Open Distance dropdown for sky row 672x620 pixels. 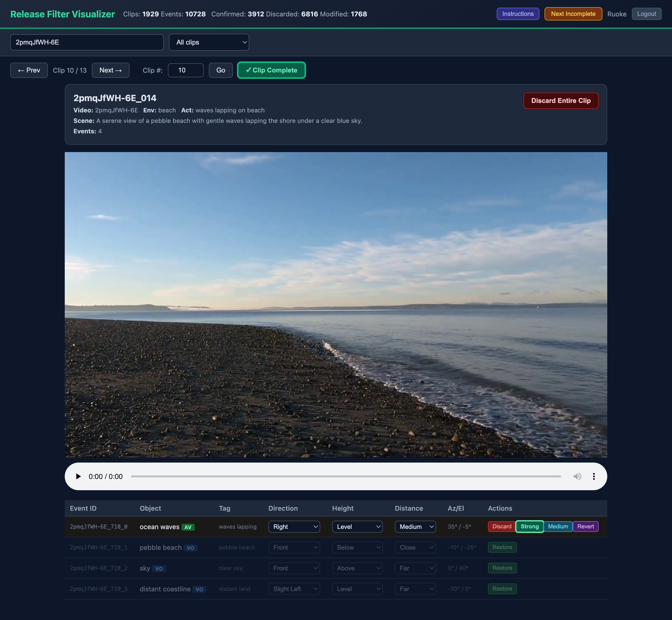pyautogui.click(x=415, y=568)
